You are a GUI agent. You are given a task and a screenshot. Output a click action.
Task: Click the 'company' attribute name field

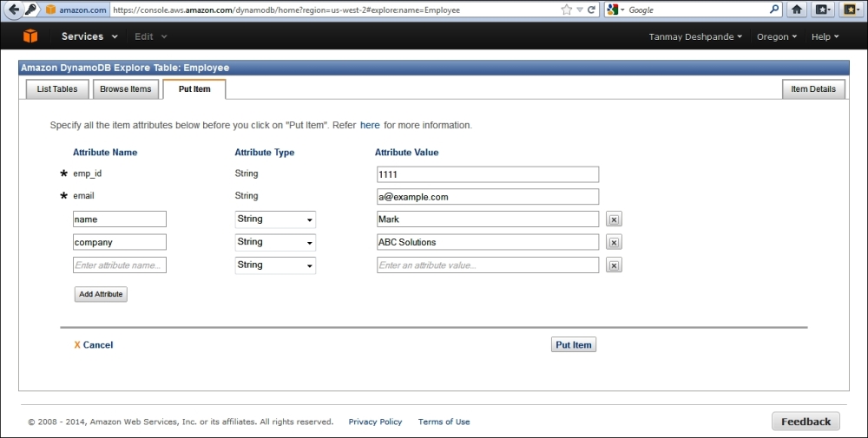[120, 242]
